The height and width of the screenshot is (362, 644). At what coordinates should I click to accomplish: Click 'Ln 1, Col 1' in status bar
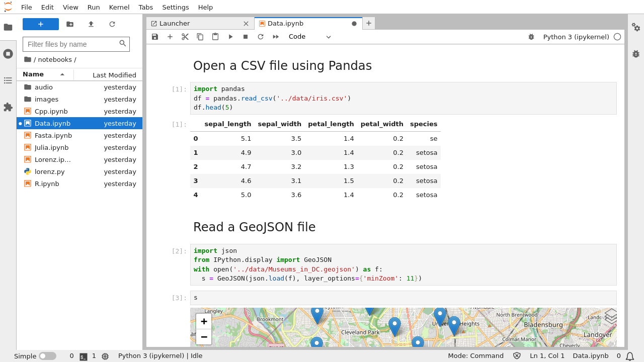(547, 356)
